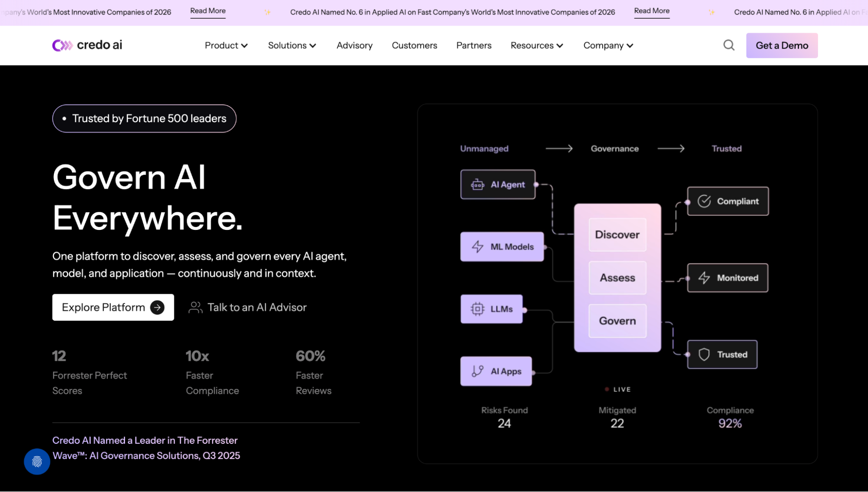Open the Advisory nav item

point(354,46)
